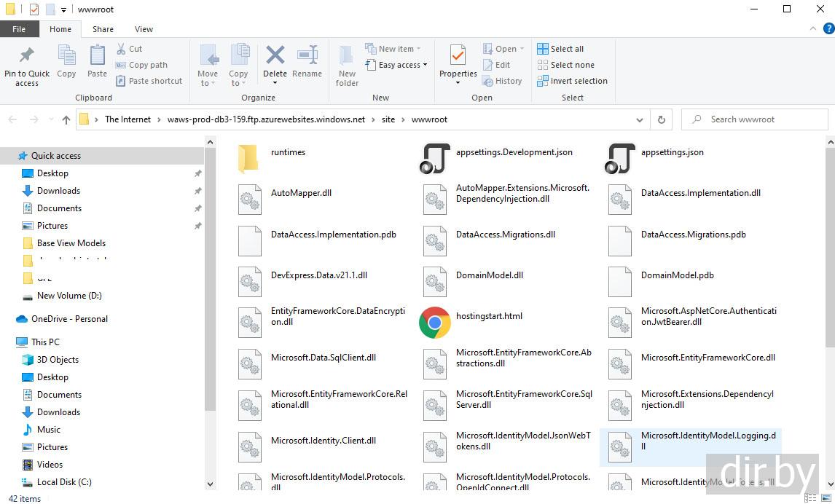Open the File menu tab
Screen dimensions: 835x504
tap(19, 29)
